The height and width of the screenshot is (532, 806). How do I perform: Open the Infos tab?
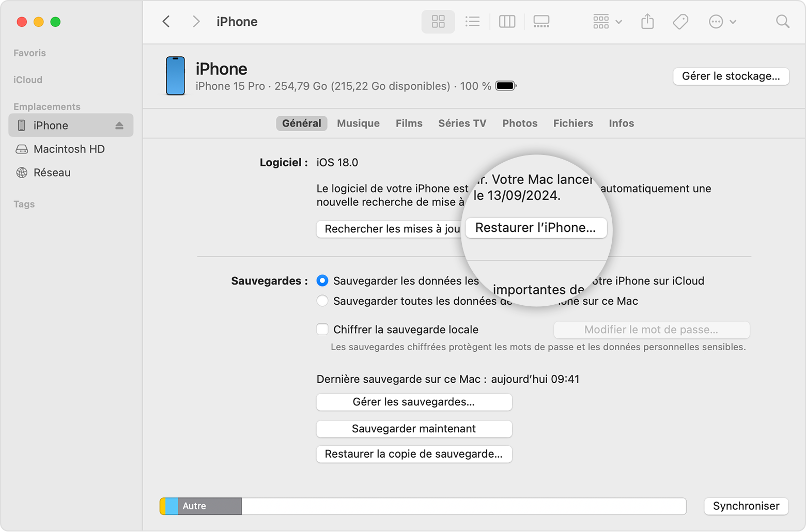click(x=621, y=123)
